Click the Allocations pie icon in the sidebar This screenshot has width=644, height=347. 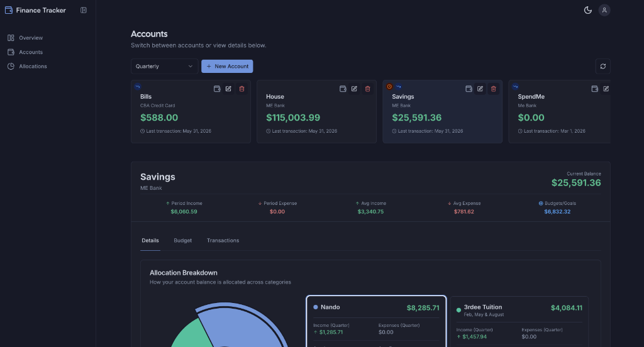pos(11,66)
